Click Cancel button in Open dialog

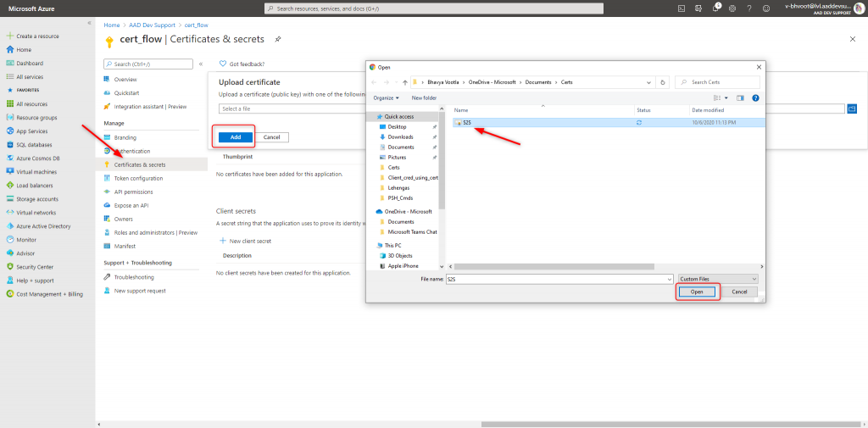pyautogui.click(x=739, y=292)
